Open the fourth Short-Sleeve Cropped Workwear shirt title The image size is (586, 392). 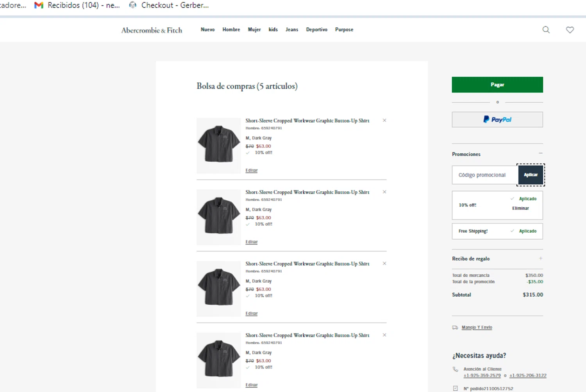tap(307, 335)
